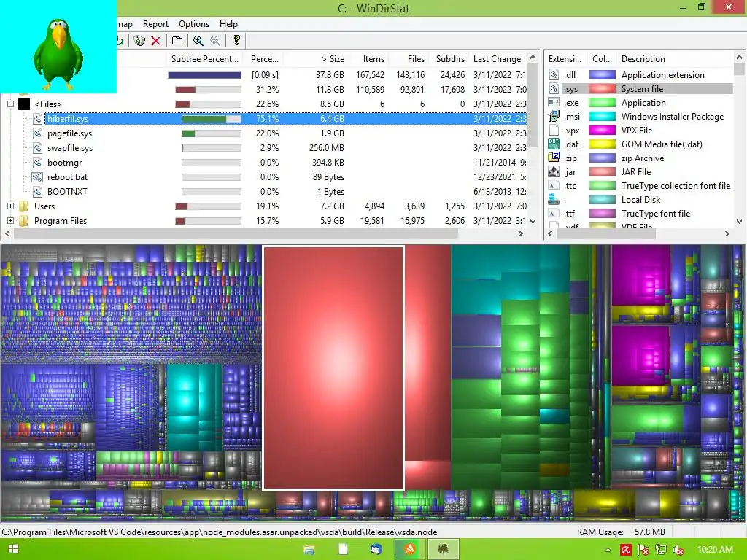Click the .jar file type icon
This screenshot has width=747, height=560.
554,171
